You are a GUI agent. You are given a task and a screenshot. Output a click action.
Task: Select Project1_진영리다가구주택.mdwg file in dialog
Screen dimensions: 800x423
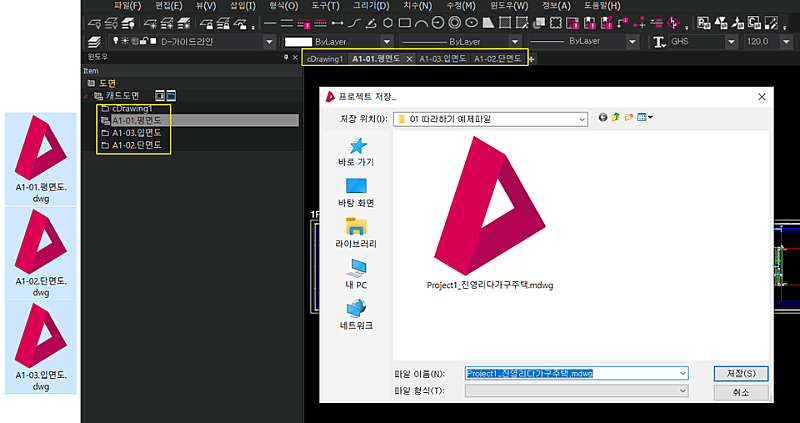[490, 213]
